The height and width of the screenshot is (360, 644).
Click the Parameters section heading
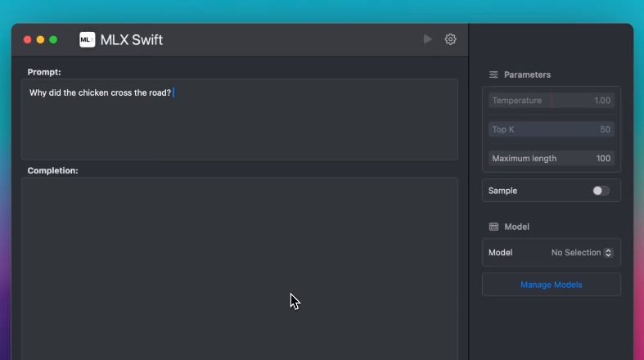pos(527,74)
